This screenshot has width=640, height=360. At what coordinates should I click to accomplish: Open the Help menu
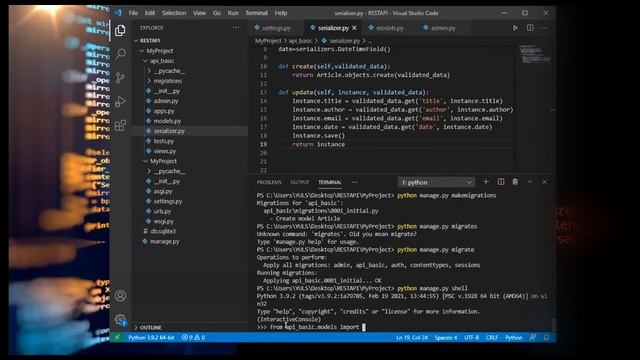click(280, 13)
